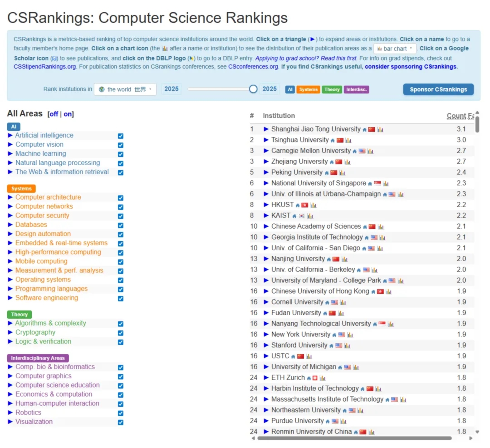Image resolution: width=490 pixels, height=448 pixels.
Task: Click the year range slider handle
Action: (253, 89)
